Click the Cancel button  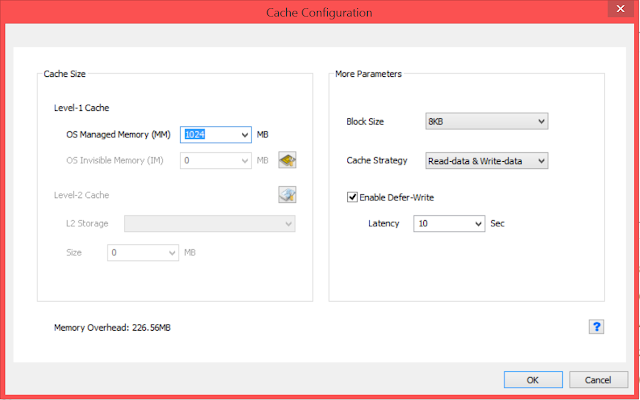(598, 380)
